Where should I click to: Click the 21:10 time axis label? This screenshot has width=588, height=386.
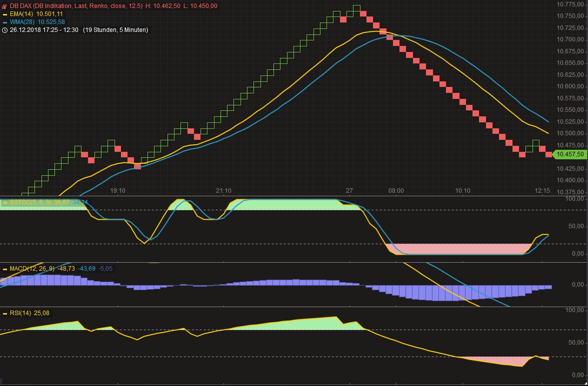tap(223, 191)
